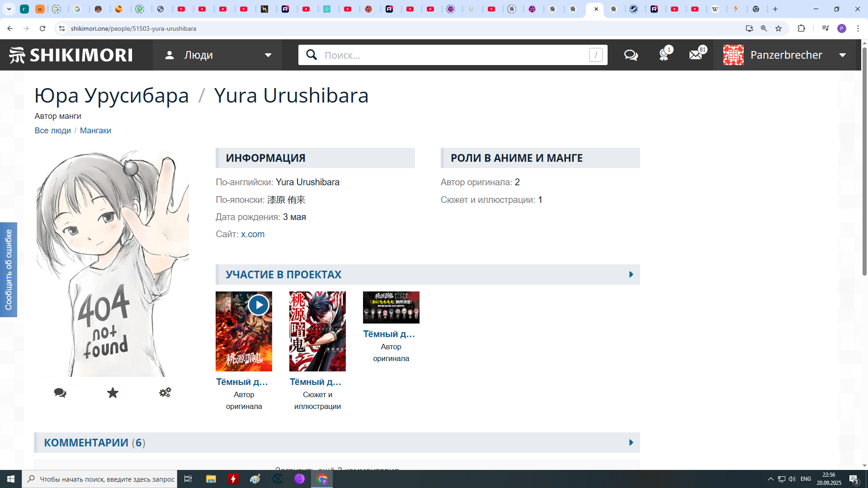Open the achievements notifications badge icon

(664, 55)
